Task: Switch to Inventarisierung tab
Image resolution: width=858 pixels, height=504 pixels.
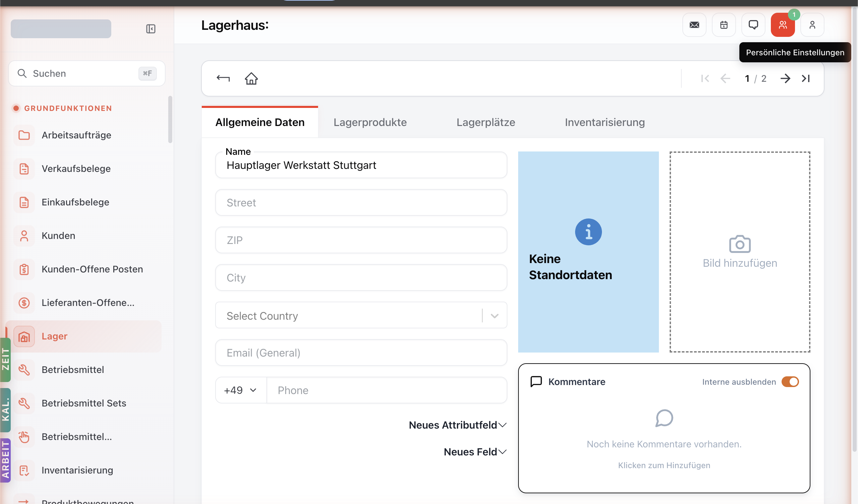Action: point(605,122)
